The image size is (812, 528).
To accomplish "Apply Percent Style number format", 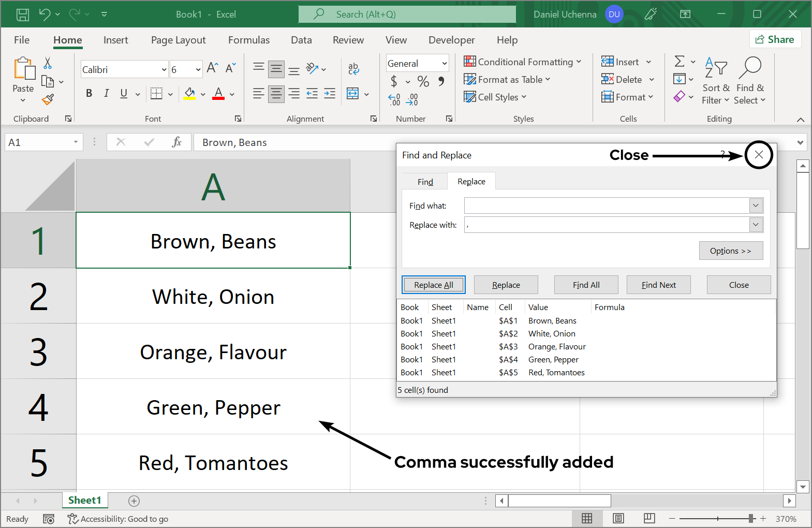I will pos(423,81).
